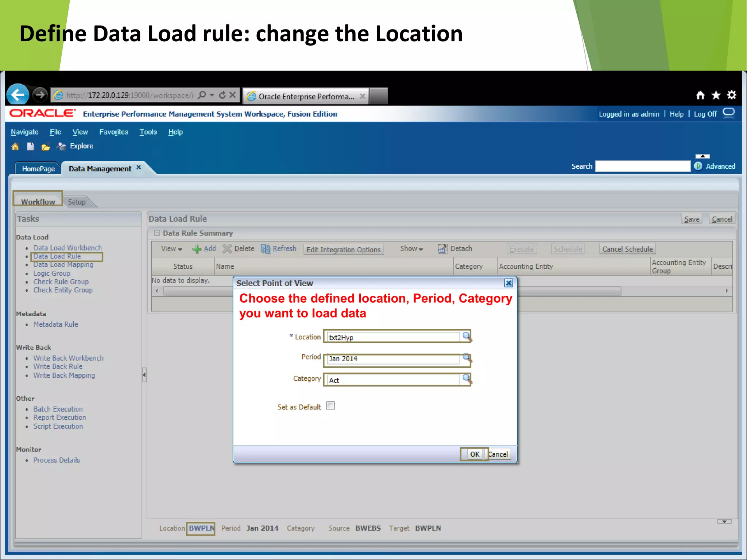Viewport: 747px width, 560px height.
Task: Open the Show dropdown menu
Action: [411, 249]
